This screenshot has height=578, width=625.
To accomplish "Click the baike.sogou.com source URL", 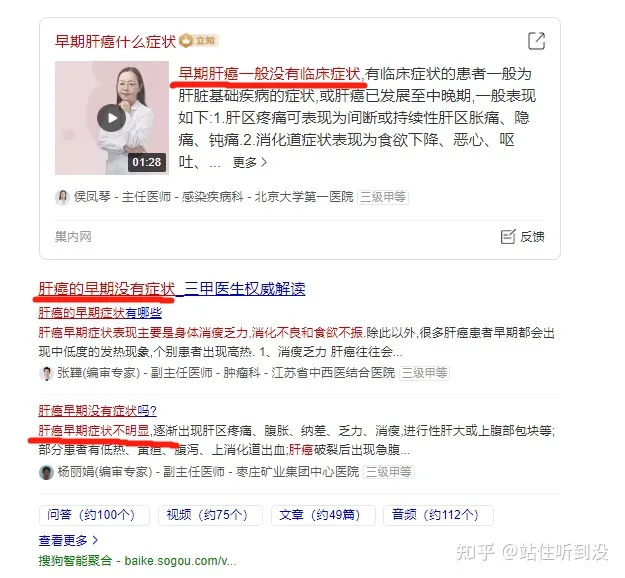I will coord(180,561).
